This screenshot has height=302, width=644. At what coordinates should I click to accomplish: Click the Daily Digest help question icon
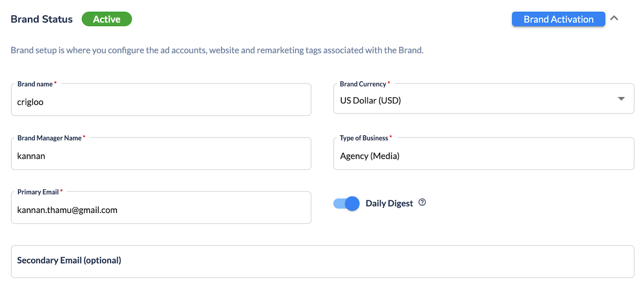pyautogui.click(x=422, y=203)
